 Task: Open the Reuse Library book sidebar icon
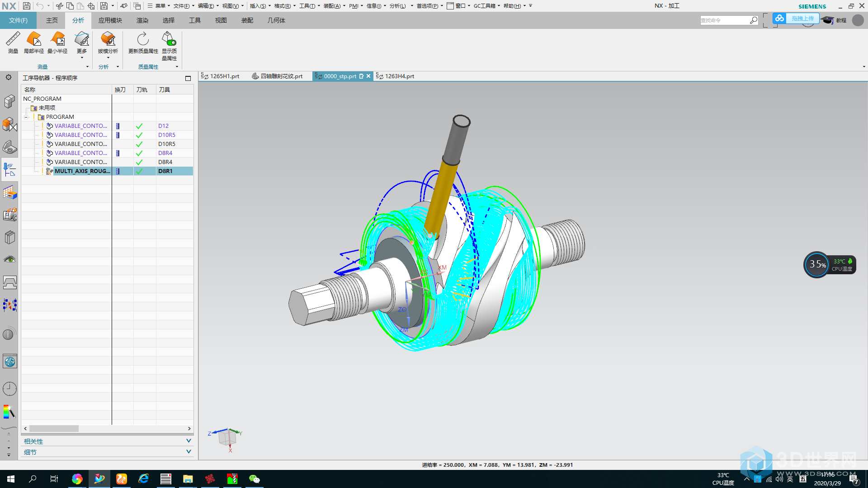click(x=9, y=237)
